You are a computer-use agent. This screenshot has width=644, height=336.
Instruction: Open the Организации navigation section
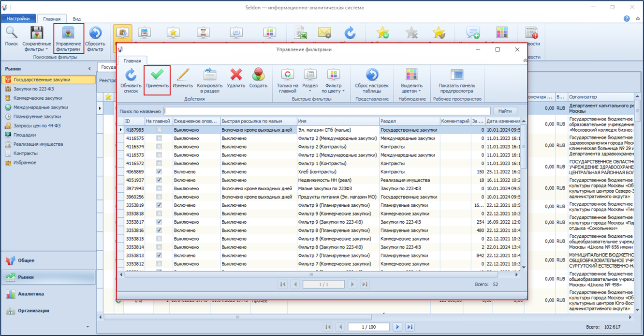48,311
